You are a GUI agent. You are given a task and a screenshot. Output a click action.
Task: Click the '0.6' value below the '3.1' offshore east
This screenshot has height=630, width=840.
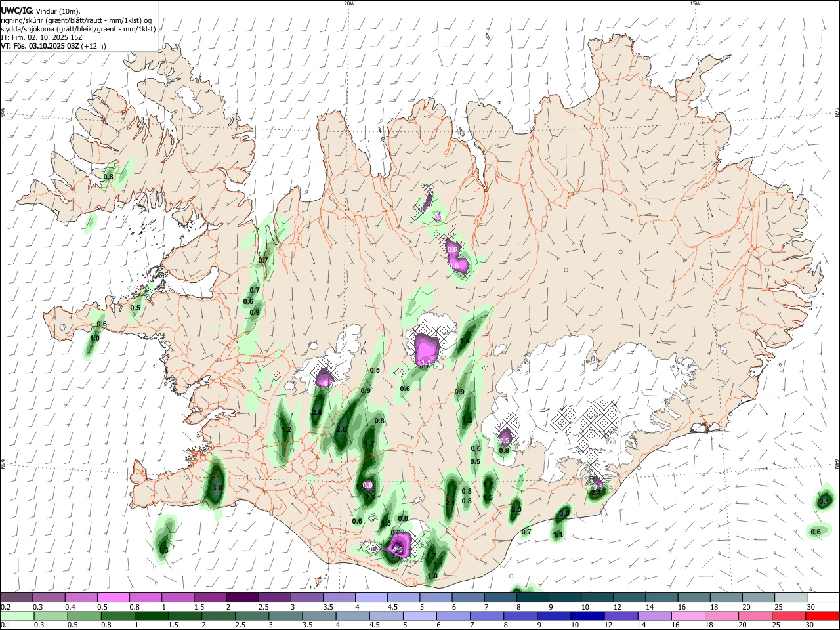click(x=816, y=532)
